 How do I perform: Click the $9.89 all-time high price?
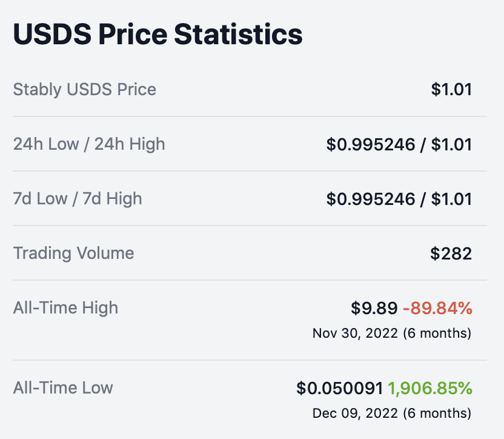pyautogui.click(x=374, y=308)
